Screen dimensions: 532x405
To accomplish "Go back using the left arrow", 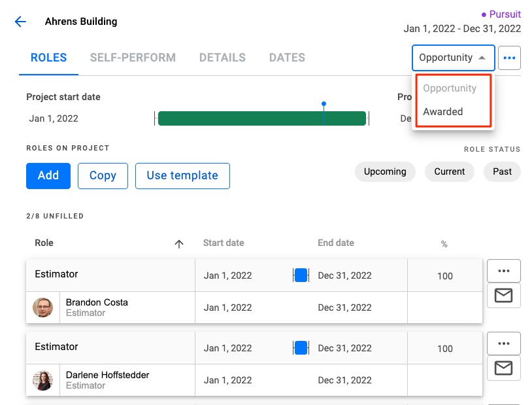I will click(x=20, y=22).
